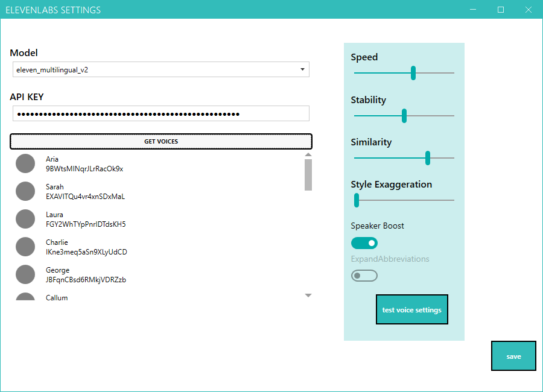Click the Style Exaggeration slider handle
Screen dimensions: 543x392
(x=357, y=200)
